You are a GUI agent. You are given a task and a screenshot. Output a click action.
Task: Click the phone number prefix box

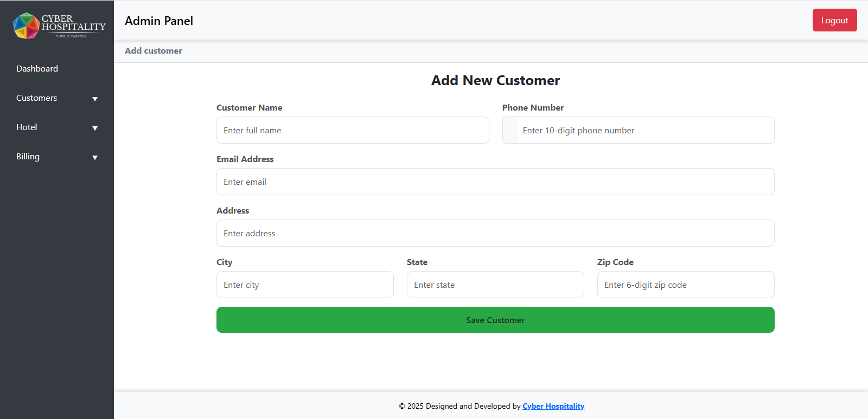tap(509, 131)
